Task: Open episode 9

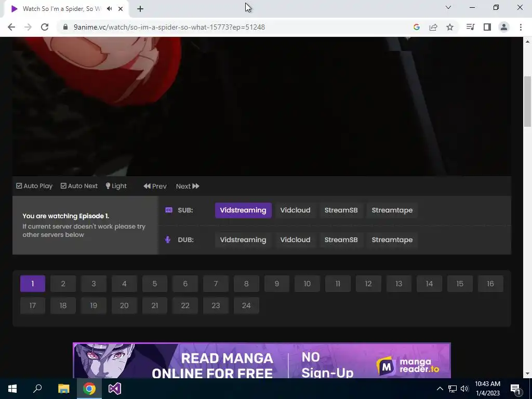Action: (277, 284)
